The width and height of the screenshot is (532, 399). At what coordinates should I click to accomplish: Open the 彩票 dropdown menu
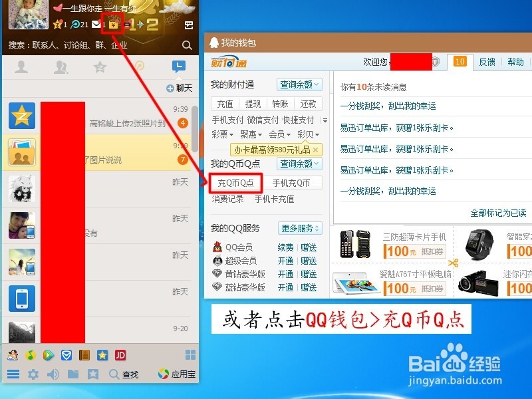coord(224,134)
